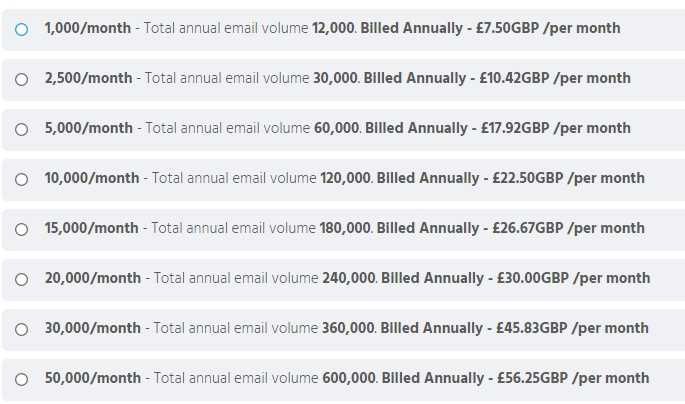Viewport: 685px width, 404px height.
Task: Select the 1,000/month plan radio button
Action: (21, 29)
